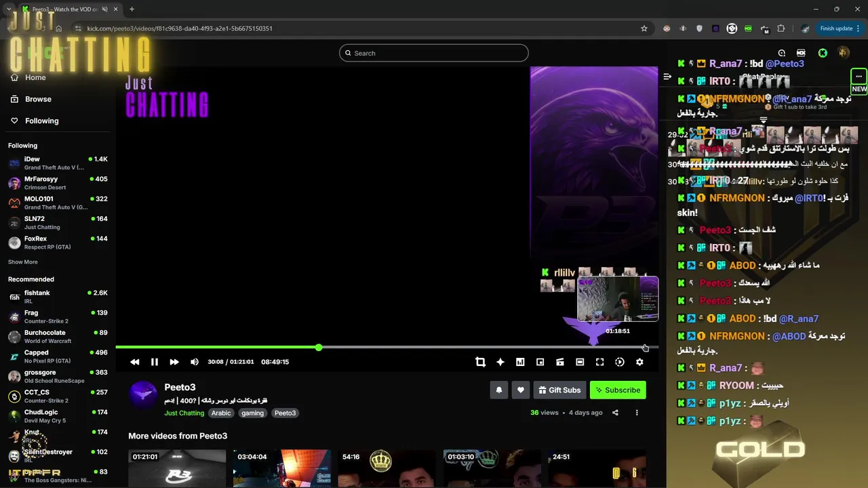Screen dimensions: 868x488
Task: Open the 01:21:01 video thumbnail
Action: 177,468
